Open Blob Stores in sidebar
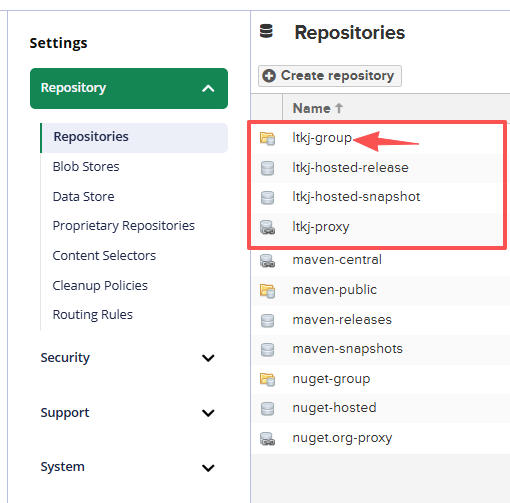The width and height of the screenshot is (510, 503). (86, 167)
